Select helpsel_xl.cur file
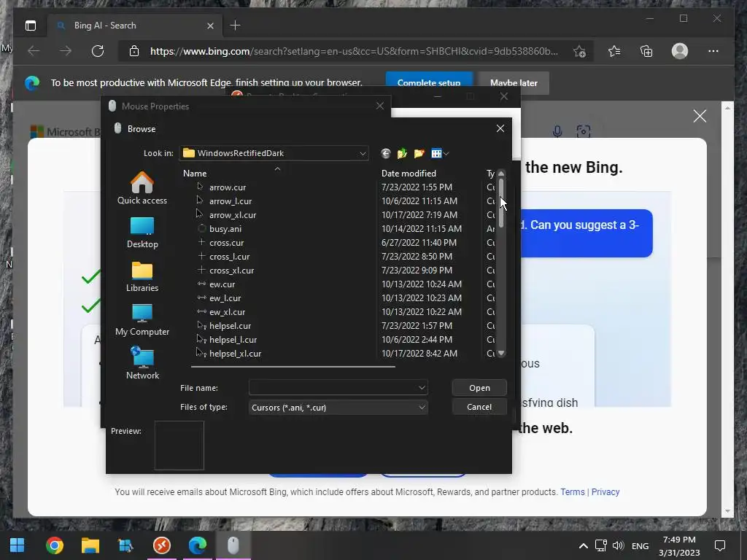 pos(236,353)
